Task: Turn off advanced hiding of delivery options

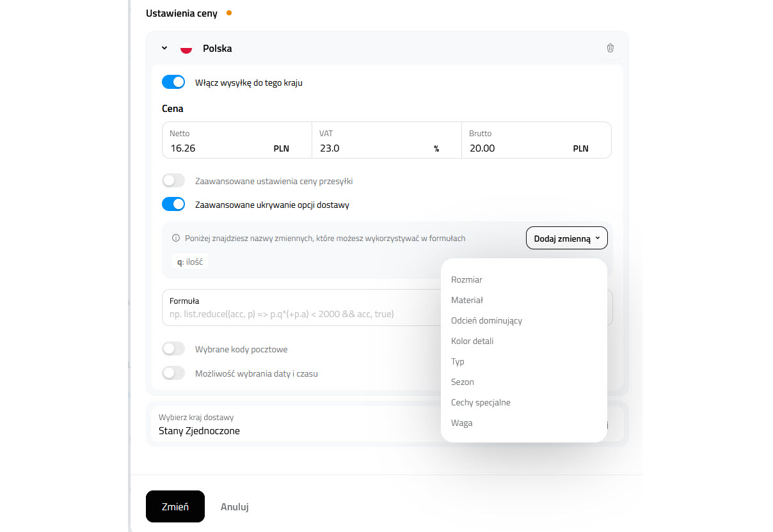Action: point(173,204)
